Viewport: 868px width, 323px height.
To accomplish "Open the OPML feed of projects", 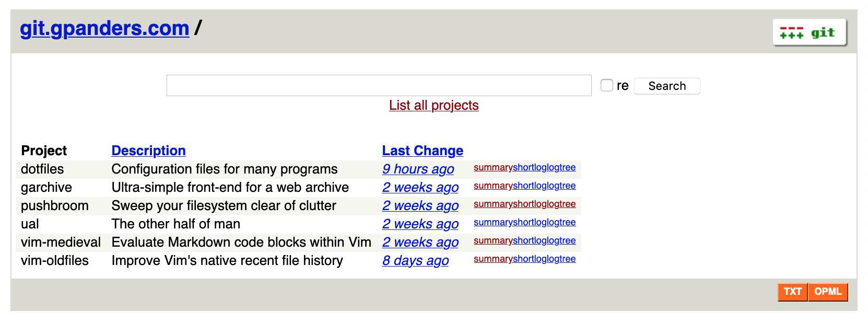I will click(828, 292).
